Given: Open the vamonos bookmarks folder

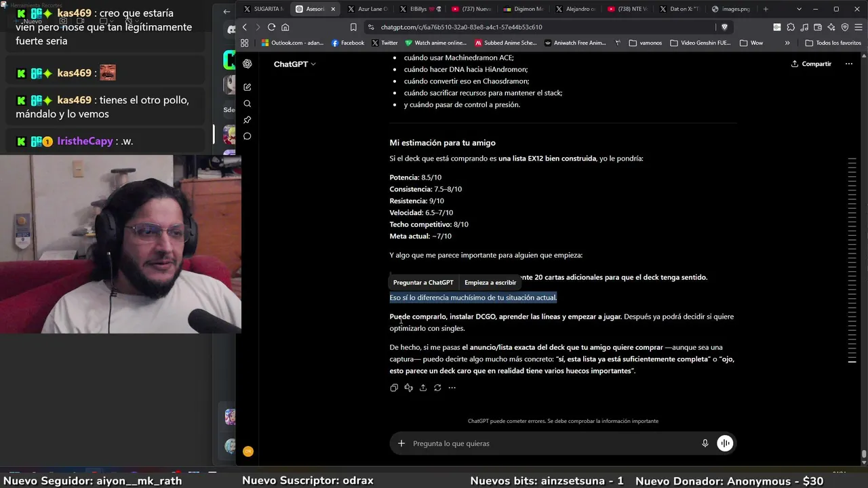Looking at the screenshot, I should (x=646, y=43).
